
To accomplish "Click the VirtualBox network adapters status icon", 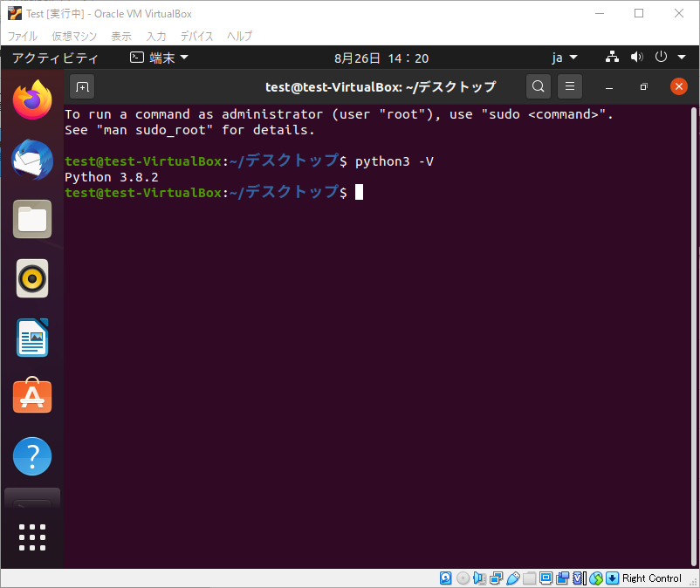I will [496, 578].
